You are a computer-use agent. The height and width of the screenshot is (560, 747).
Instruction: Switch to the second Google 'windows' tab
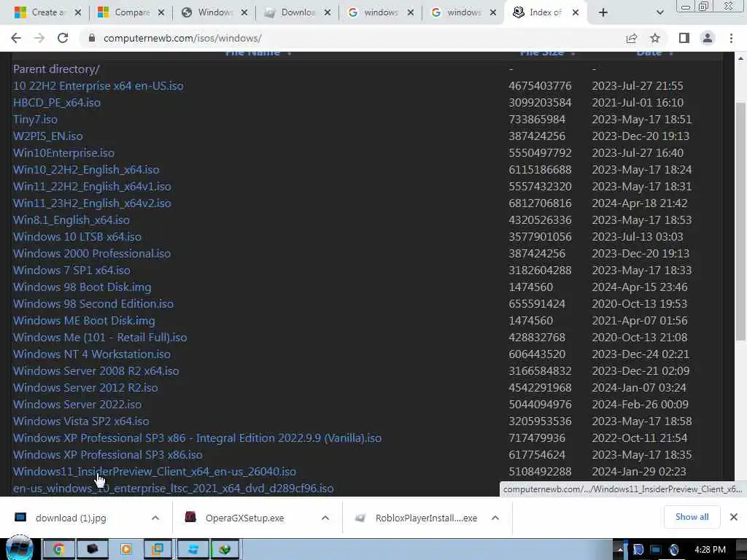[462, 12]
